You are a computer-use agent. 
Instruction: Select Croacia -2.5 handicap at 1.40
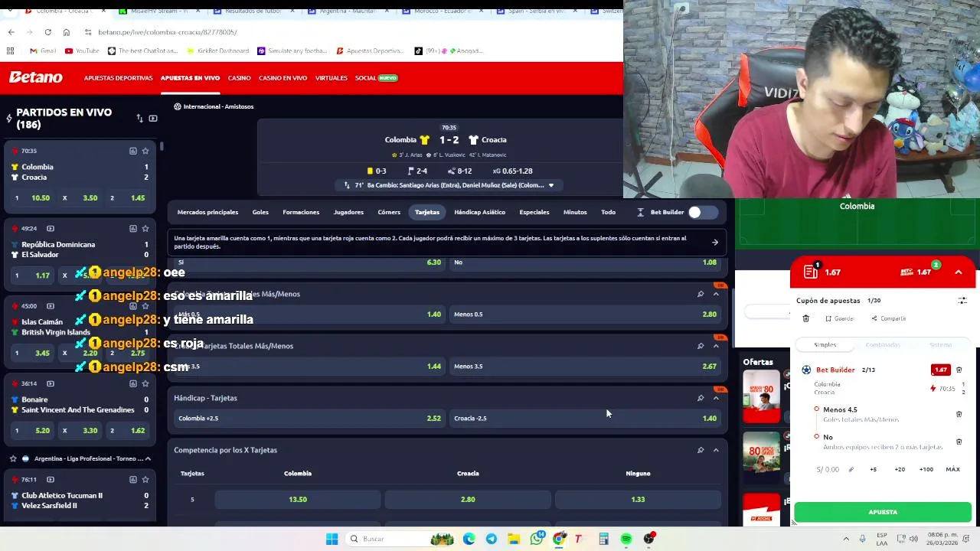coord(585,418)
